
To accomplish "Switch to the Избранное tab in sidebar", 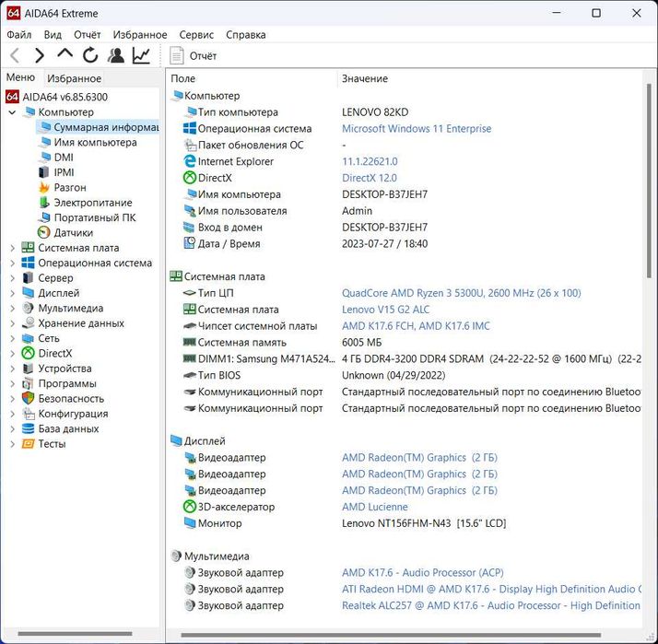I will (x=75, y=78).
